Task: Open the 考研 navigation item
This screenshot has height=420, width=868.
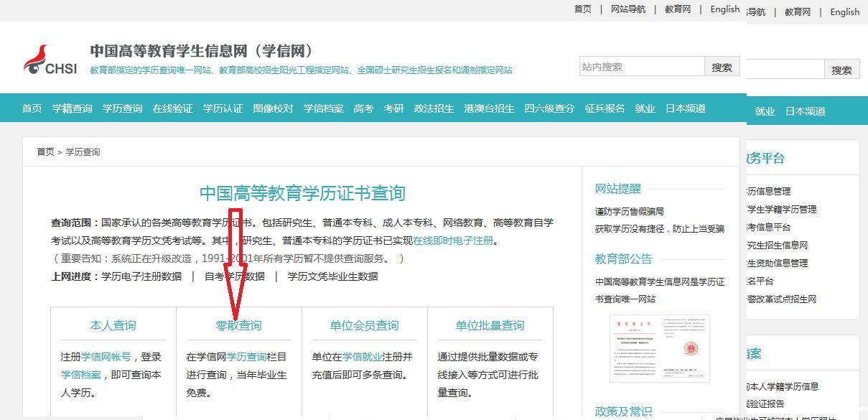Action: tap(393, 108)
